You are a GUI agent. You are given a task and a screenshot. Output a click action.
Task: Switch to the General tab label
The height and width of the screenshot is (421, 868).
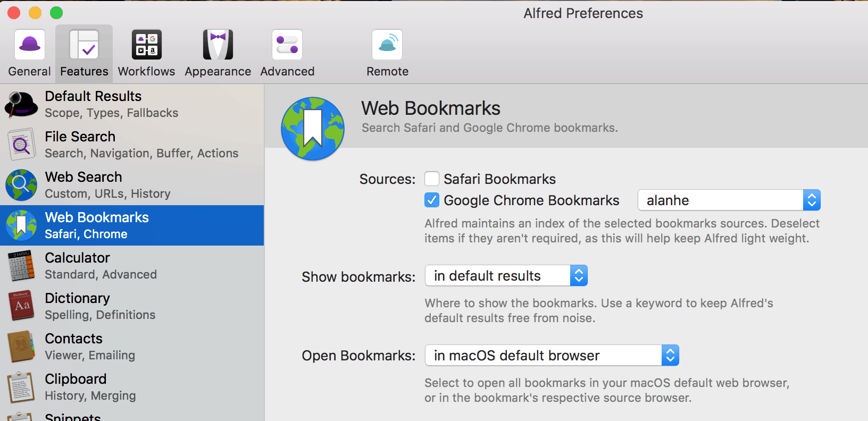30,71
